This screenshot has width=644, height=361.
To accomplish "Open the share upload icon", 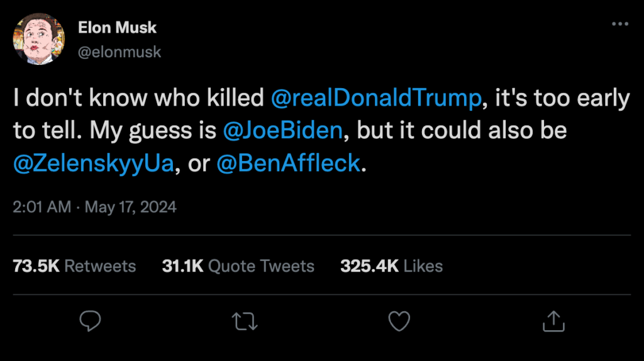I will pos(553,321).
